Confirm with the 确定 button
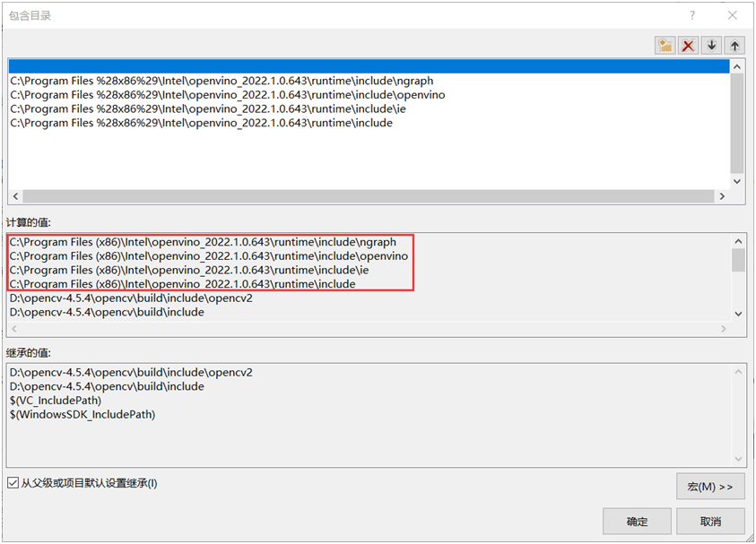This screenshot has height=544, width=756. click(637, 522)
